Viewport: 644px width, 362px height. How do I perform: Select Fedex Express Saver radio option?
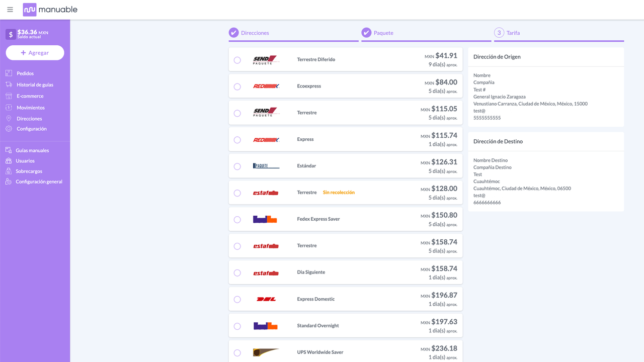(237, 220)
